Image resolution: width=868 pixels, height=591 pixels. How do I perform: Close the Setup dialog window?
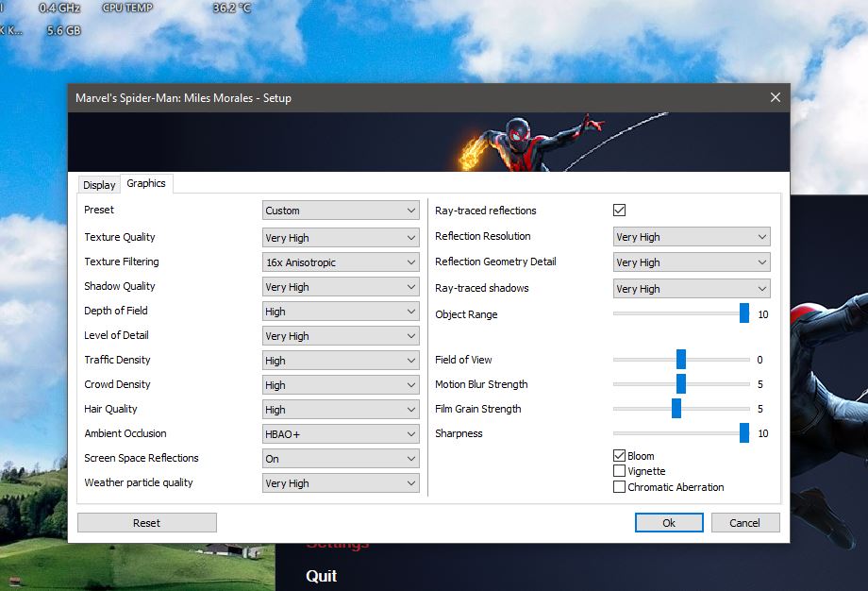pyautogui.click(x=776, y=97)
